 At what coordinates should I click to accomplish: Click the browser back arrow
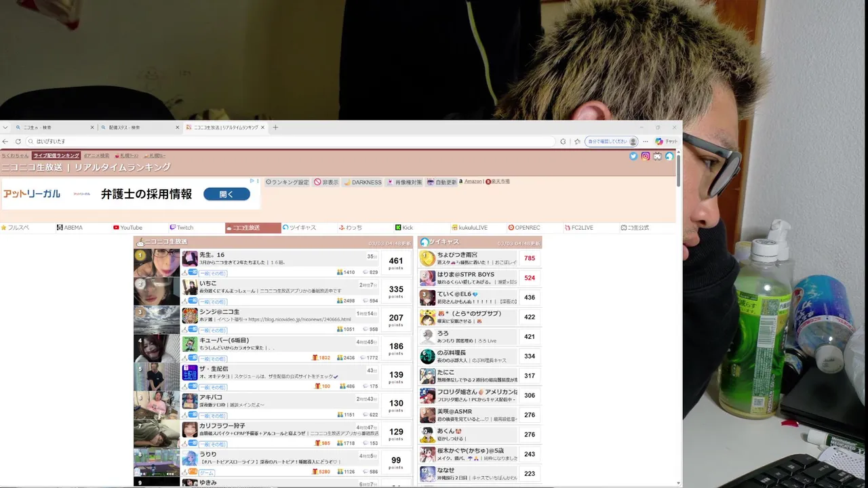(5, 142)
